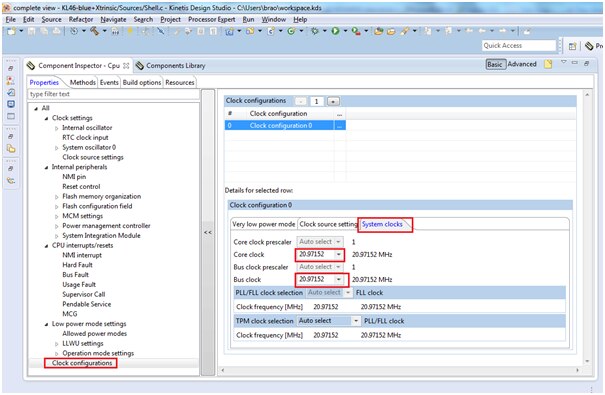The image size is (605, 395).
Task: Select Supervisor Call tree item
Action: (84, 294)
